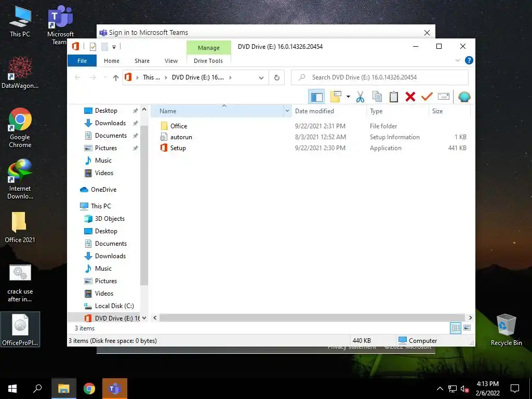Click the globe shell icon in toolbar
532x399 pixels.
click(464, 97)
